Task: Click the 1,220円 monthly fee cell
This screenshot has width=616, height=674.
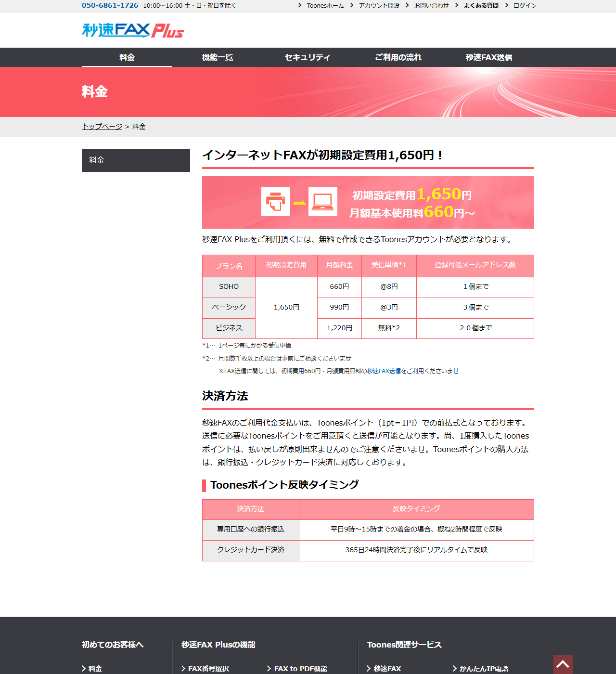Action: point(339,328)
